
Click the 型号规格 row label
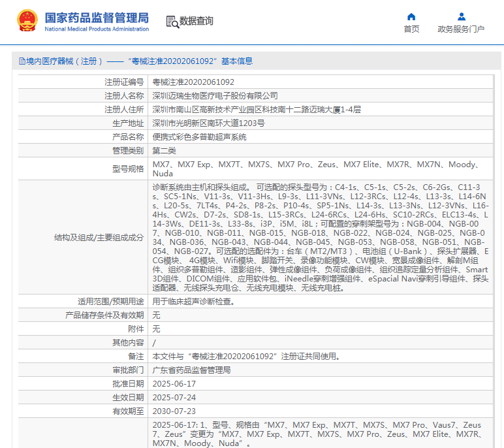[x=127, y=169]
